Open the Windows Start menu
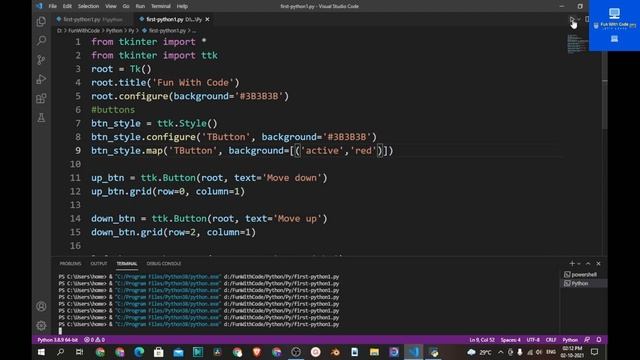 [x=41, y=352]
